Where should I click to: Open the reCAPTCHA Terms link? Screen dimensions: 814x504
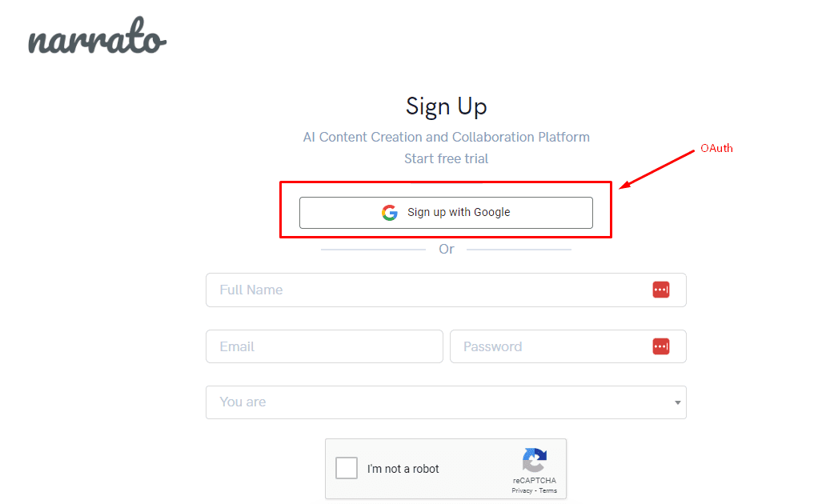[547, 490]
